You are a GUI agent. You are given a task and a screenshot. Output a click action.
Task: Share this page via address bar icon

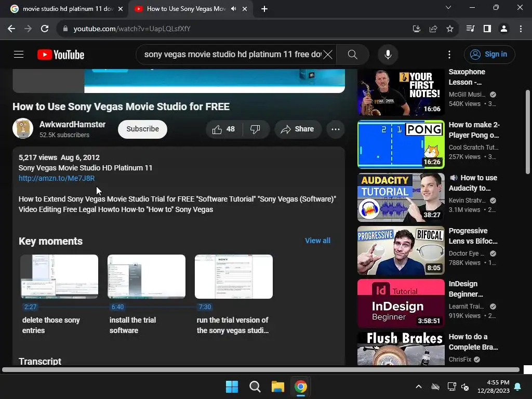point(433,29)
